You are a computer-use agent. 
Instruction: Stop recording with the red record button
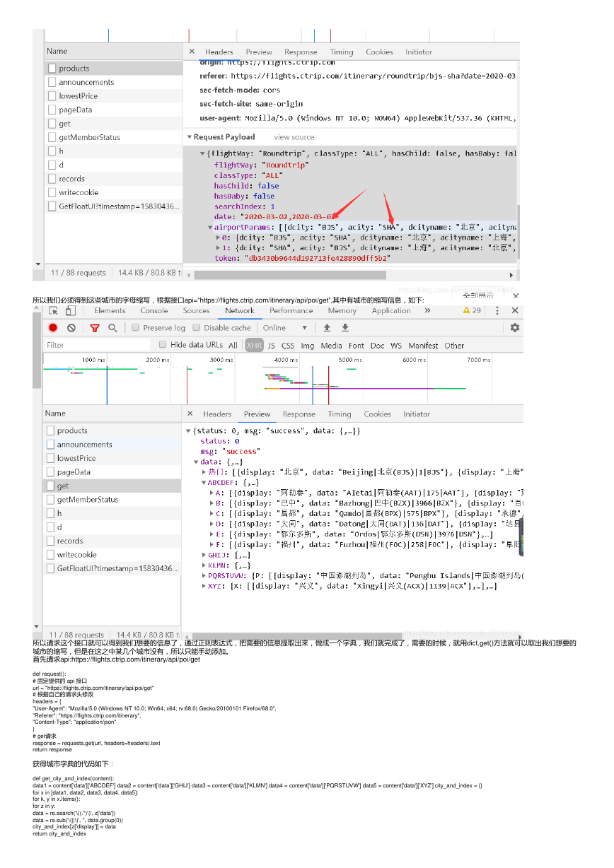[53, 328]
